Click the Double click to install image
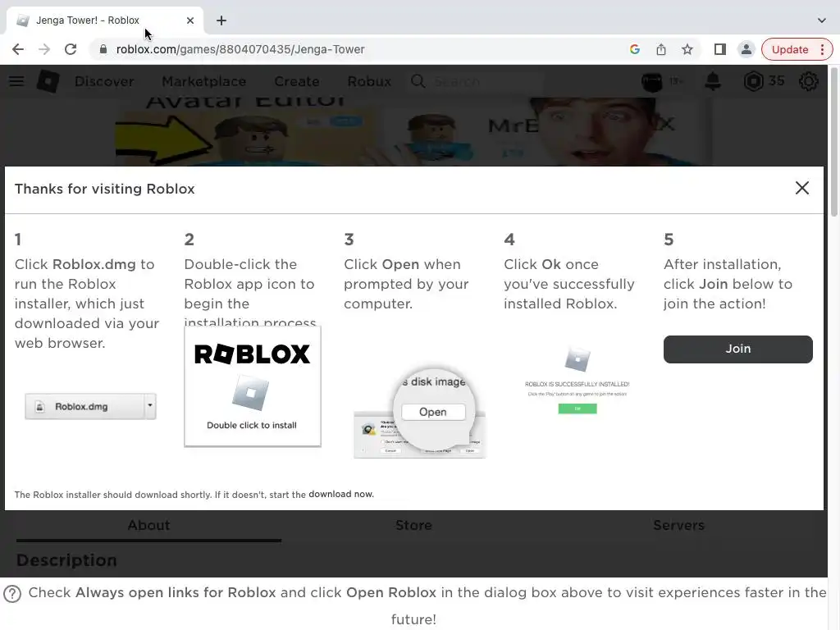 253,386
